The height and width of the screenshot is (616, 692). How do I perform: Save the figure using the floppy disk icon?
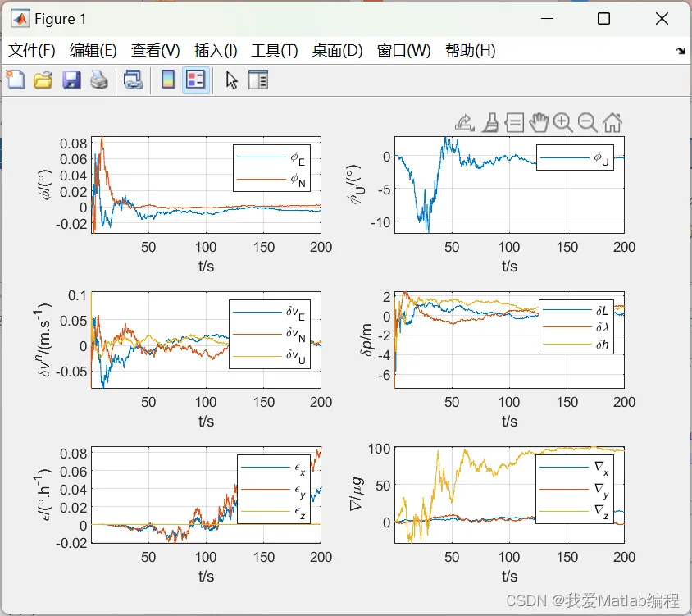click(71, 80)
